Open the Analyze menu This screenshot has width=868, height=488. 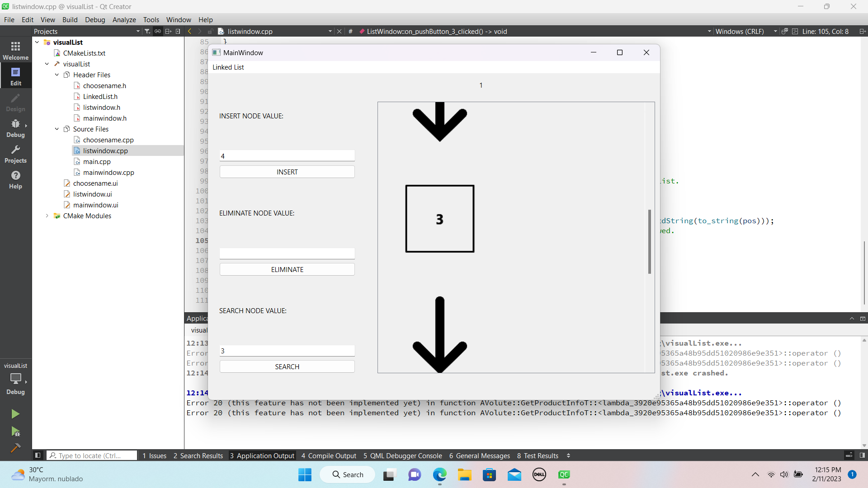(x=124, y=19)
